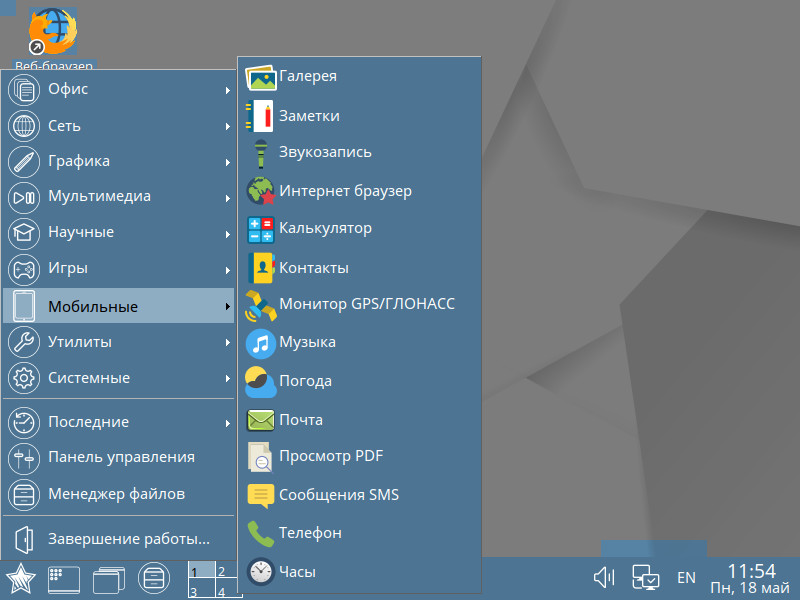Click the Утилиты wrench icon
800x600 pixels.
point(24,342)
